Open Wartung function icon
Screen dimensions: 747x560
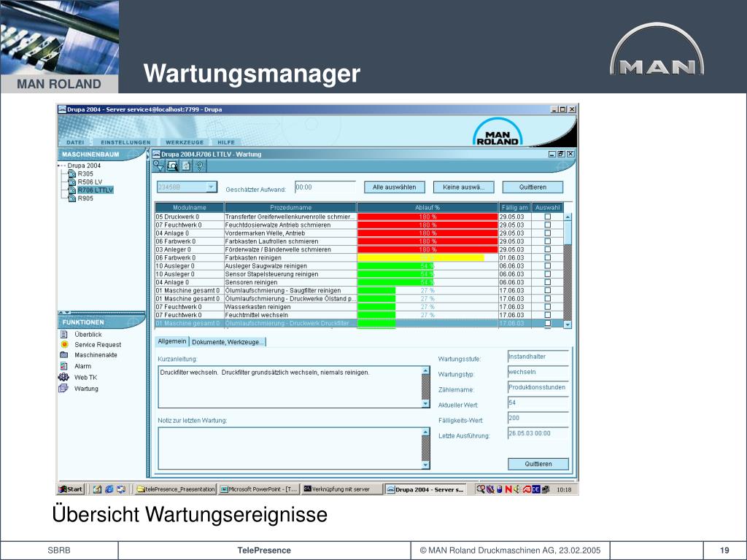[63, 388]
